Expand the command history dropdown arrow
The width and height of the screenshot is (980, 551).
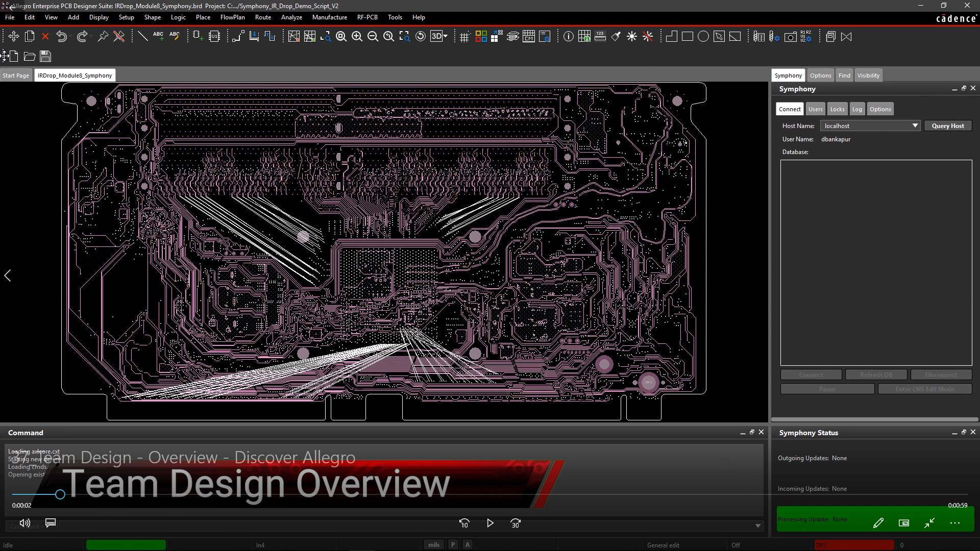758,526
